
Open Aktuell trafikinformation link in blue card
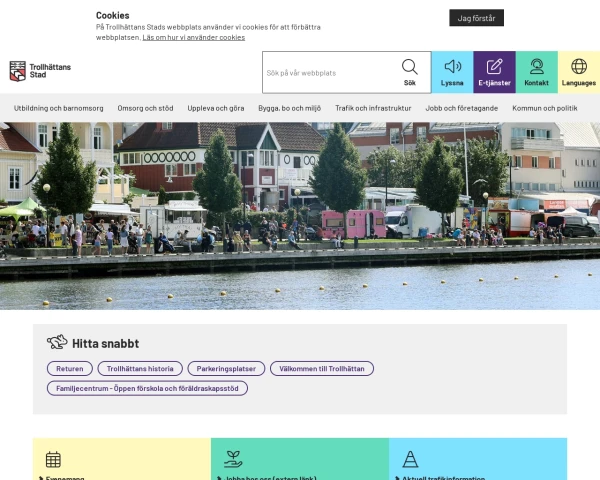click(443, 478)
